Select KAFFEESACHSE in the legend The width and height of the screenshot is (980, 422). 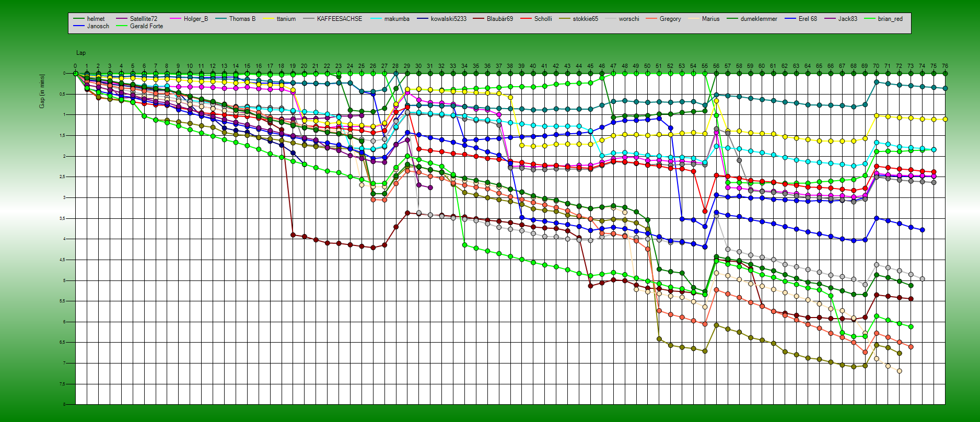[x=339, y=19]
